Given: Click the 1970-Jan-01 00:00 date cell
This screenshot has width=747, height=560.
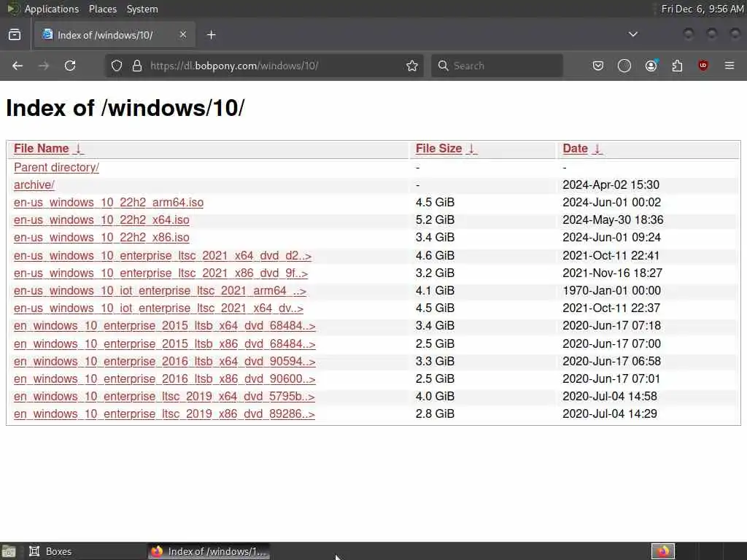Looking at the screenshot, I should [x=612, y=291].
